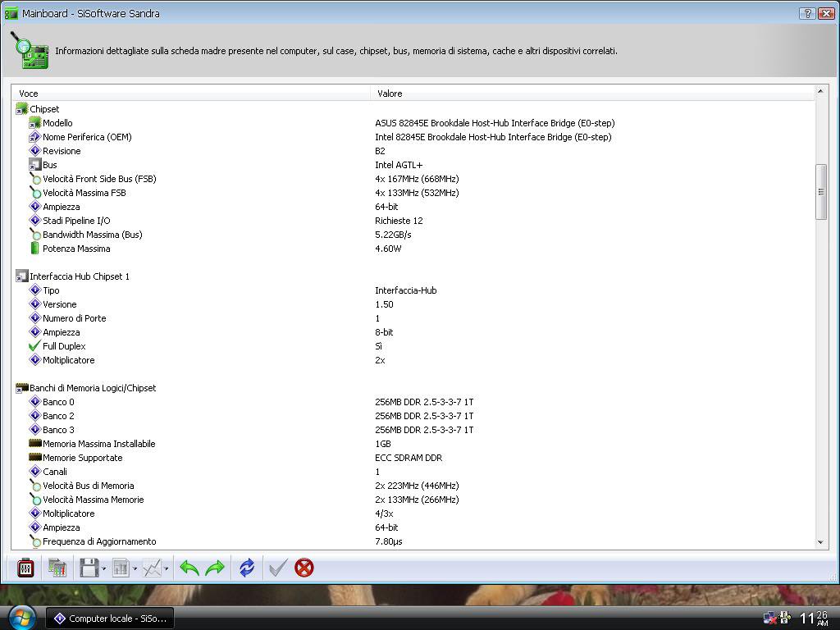Click the floppy disk save icon
This screenshot has width=840, height=630.
89,568
